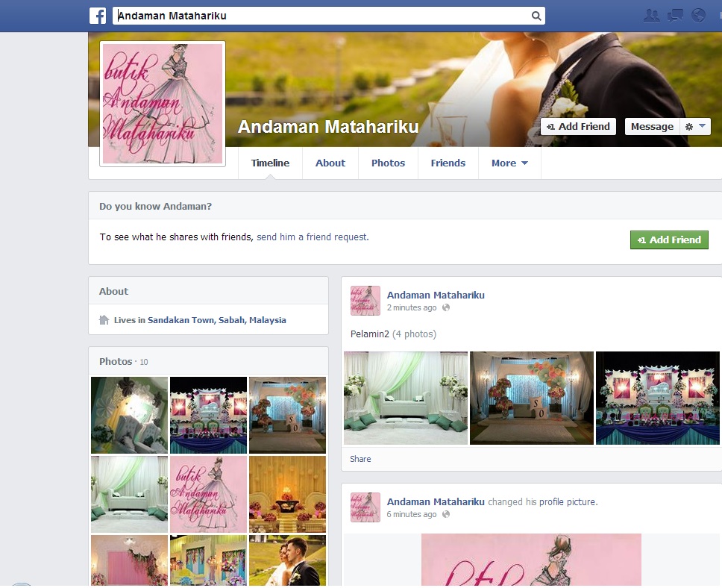This screenshot has width=722, height=588.
Task: Open the gear dropdown next to Message
Action: [x=695, y=127]
